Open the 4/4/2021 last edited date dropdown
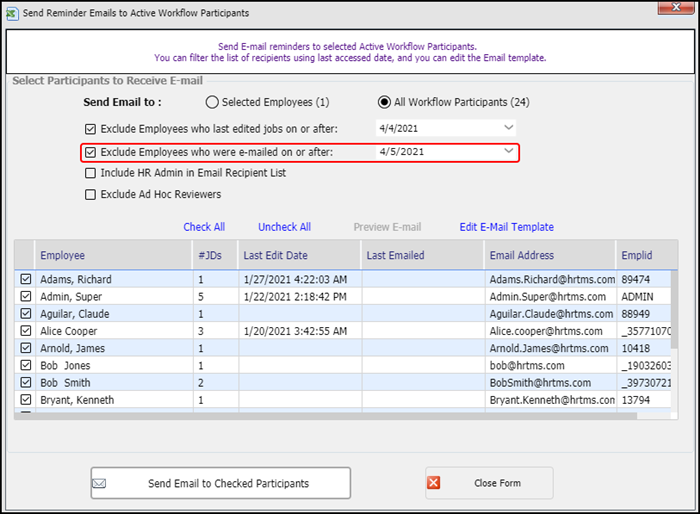 (x=508, y=128)
